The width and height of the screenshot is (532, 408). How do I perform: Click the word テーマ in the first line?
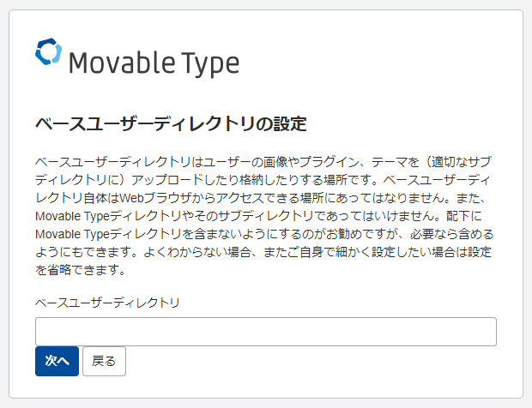point(390,162)
